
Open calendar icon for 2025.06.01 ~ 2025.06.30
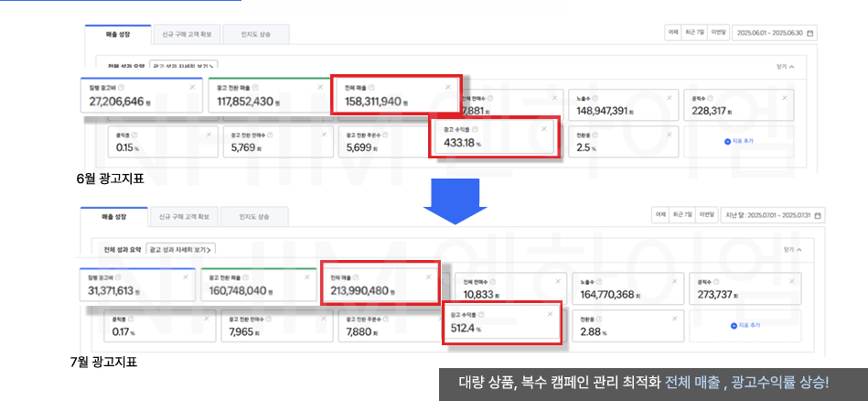809,33
